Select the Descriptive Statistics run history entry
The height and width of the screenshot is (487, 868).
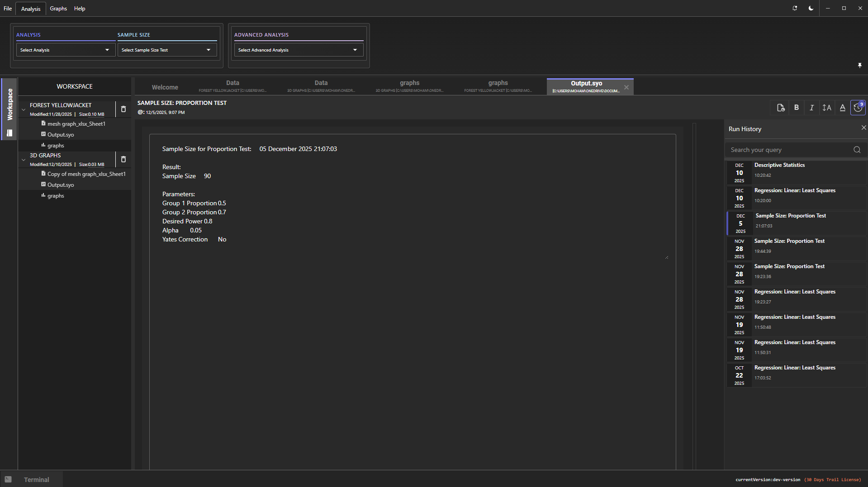796,172
